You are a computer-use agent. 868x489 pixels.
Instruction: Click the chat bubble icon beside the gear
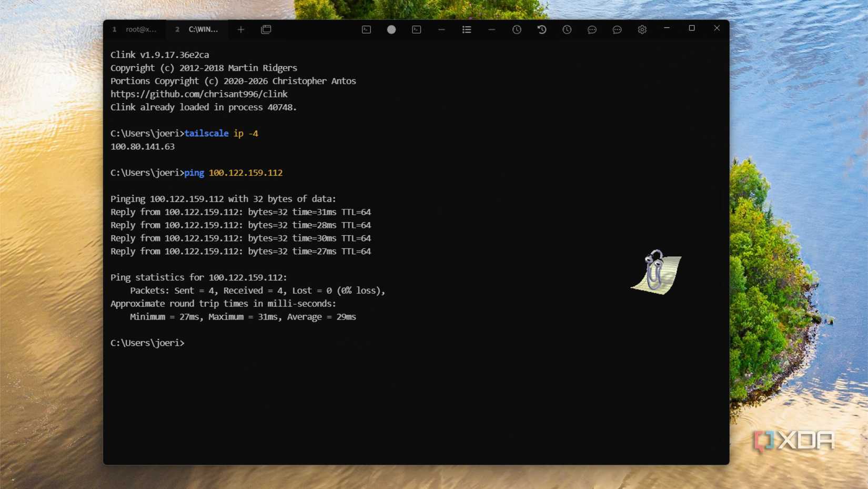point(617,29)
